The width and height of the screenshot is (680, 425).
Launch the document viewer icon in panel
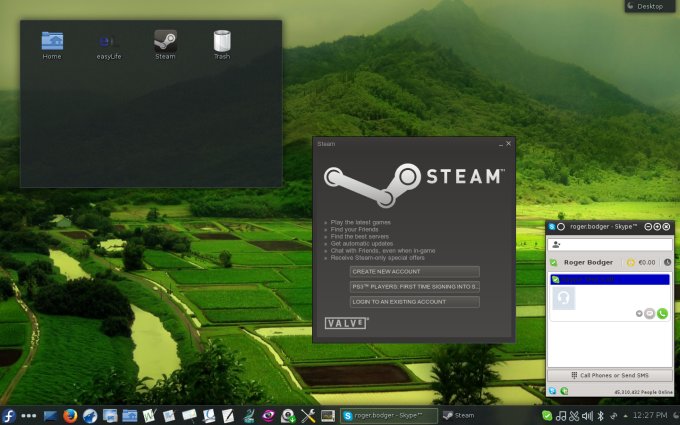pyautogui.click(x=209, y=416)
